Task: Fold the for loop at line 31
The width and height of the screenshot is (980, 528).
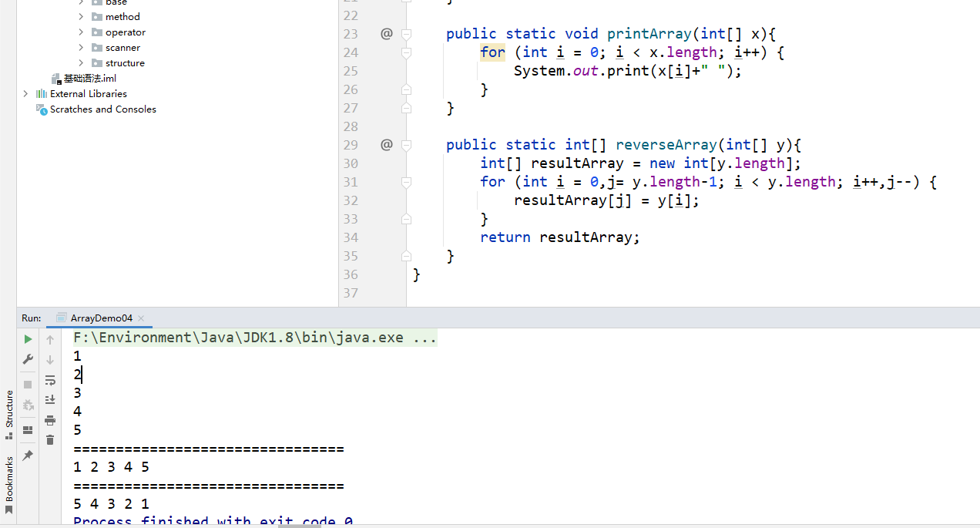Action: pos(406,182)
